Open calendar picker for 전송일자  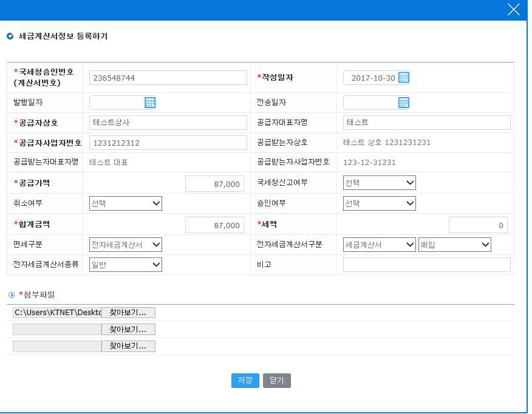403,103
